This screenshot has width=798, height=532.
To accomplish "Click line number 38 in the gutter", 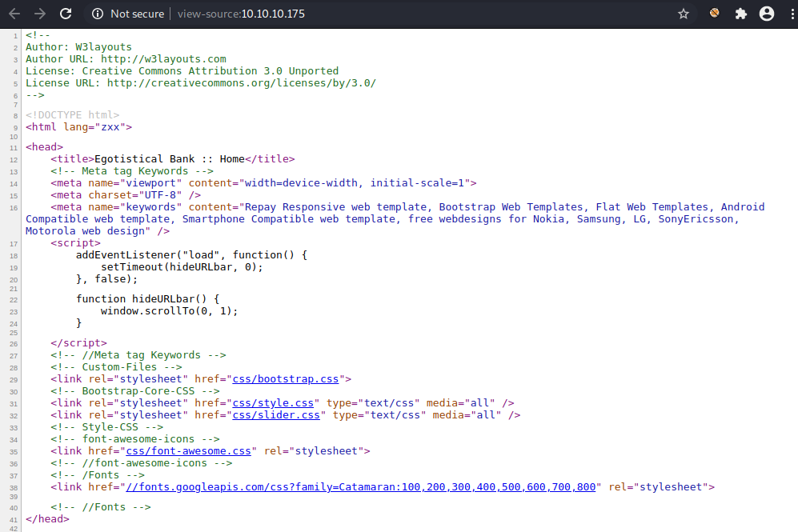I will point(14,488).
